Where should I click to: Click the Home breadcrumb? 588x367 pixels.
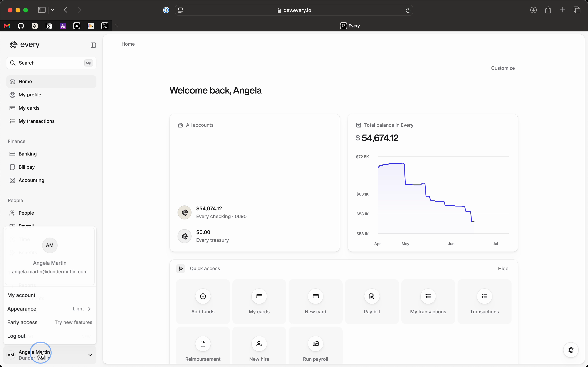coord(128,44)
